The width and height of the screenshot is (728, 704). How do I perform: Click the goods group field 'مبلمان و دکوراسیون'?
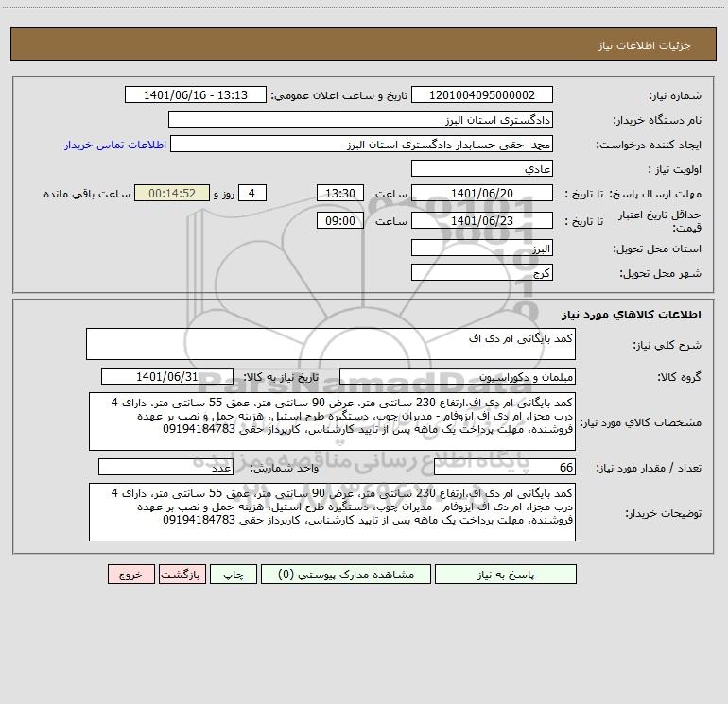[x=458, y=376]
